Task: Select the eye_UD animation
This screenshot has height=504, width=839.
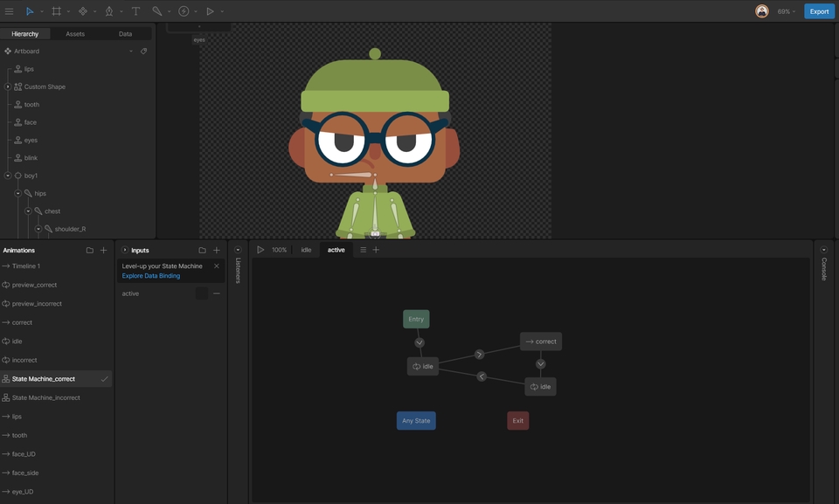Action: 56,492
